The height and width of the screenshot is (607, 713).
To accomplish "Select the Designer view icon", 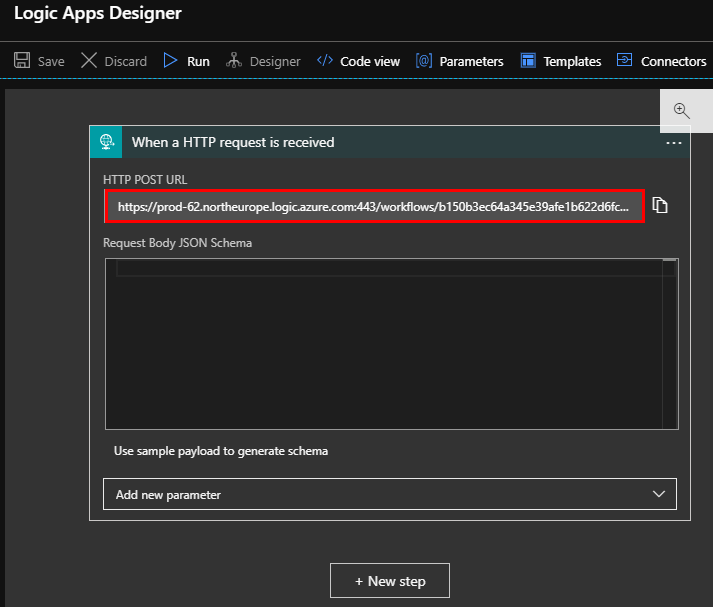I will (x=234, y=61).
